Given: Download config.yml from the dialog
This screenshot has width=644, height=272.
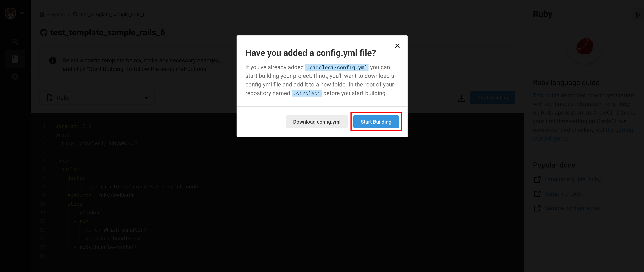Looking at the screenshot, I should [x=316, y=122].
